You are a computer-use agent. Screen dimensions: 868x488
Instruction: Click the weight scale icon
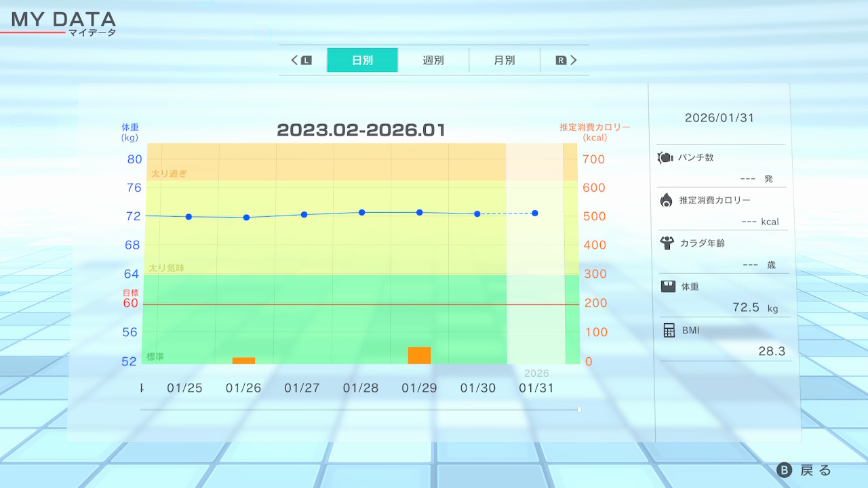tap(668, 286)
